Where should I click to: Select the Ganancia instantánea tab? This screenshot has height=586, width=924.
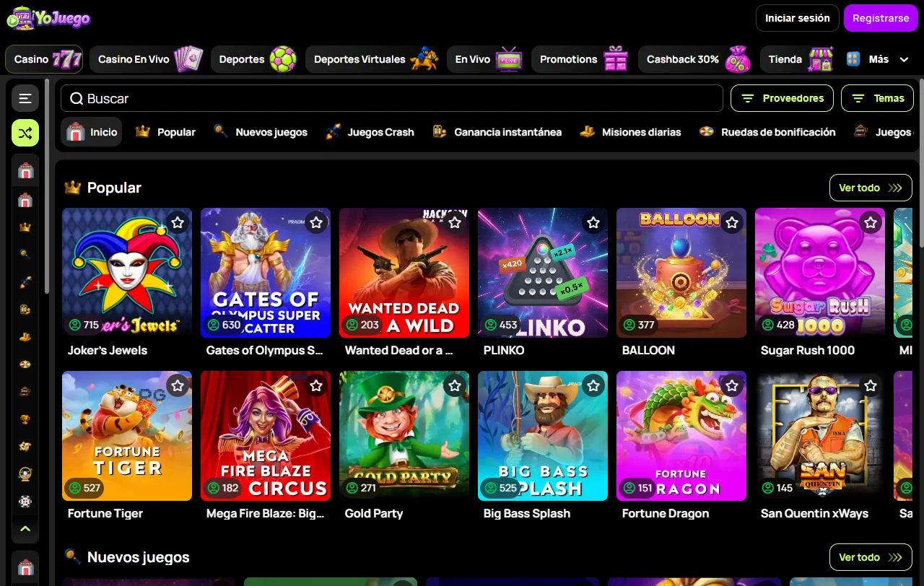[x=497, y=132]
